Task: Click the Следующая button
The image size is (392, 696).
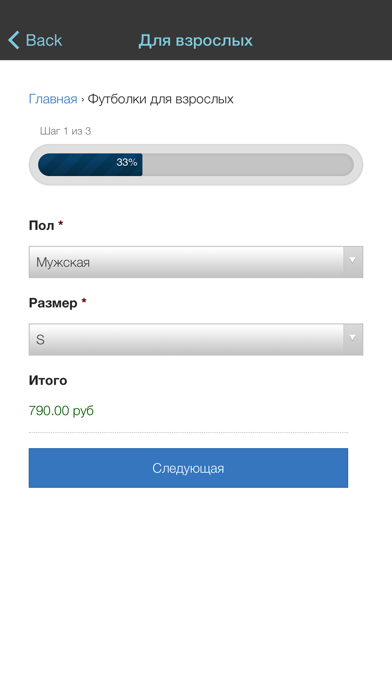Action: pos(188,468)
